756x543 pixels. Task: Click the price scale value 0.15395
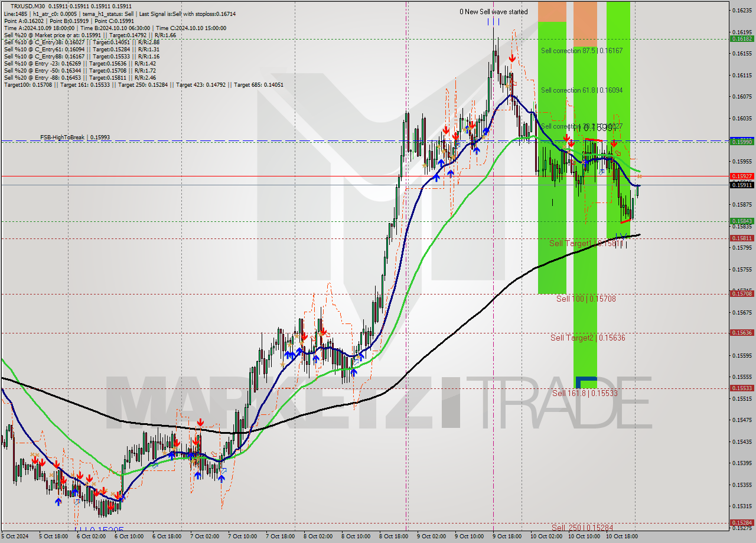coord(742,463)
